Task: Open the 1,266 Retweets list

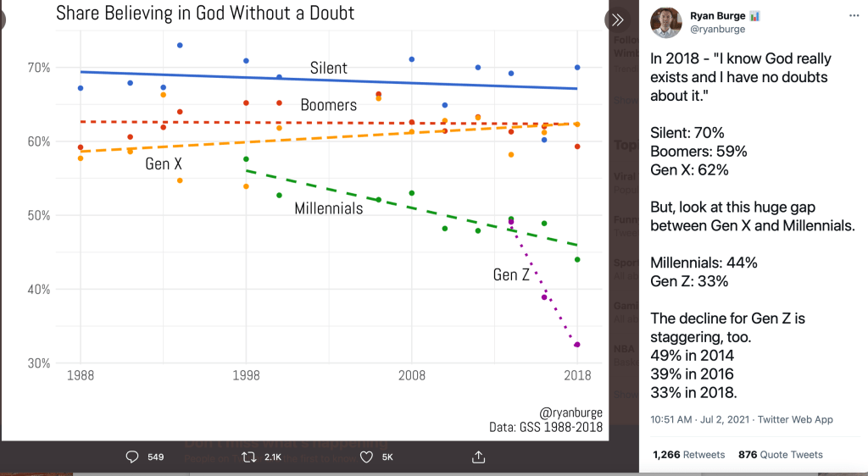Action: point(688,455)
